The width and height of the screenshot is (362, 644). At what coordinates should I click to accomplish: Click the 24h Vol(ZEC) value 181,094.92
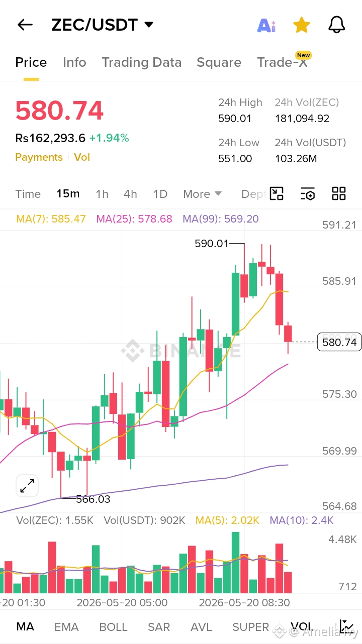(x=302, y=119)
